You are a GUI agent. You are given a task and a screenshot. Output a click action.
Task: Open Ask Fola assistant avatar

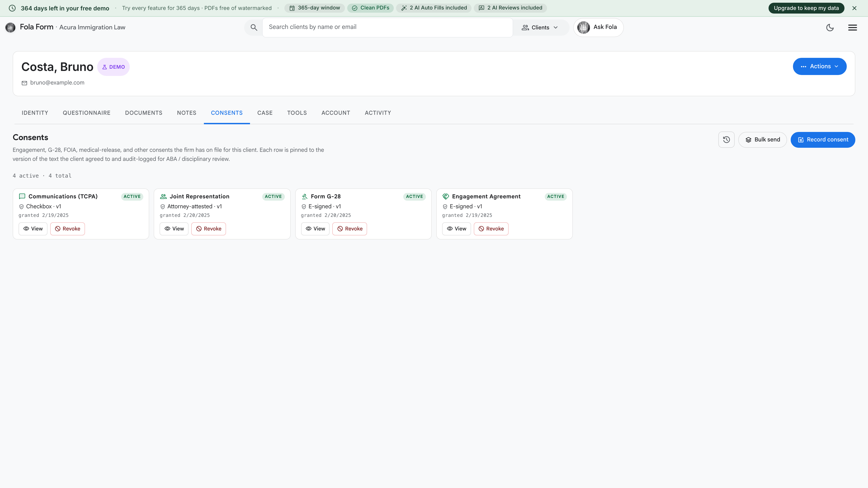(x=583, y=27)
